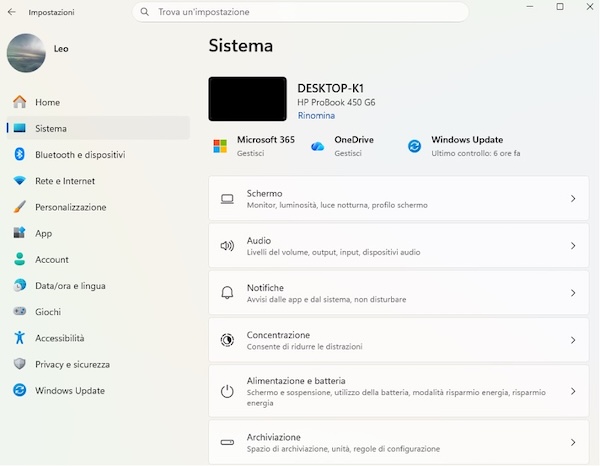Click the Concentrazione focus icon
Image resolution: width=600 pixels, height=466 pixels.
(x=227, y=340)
